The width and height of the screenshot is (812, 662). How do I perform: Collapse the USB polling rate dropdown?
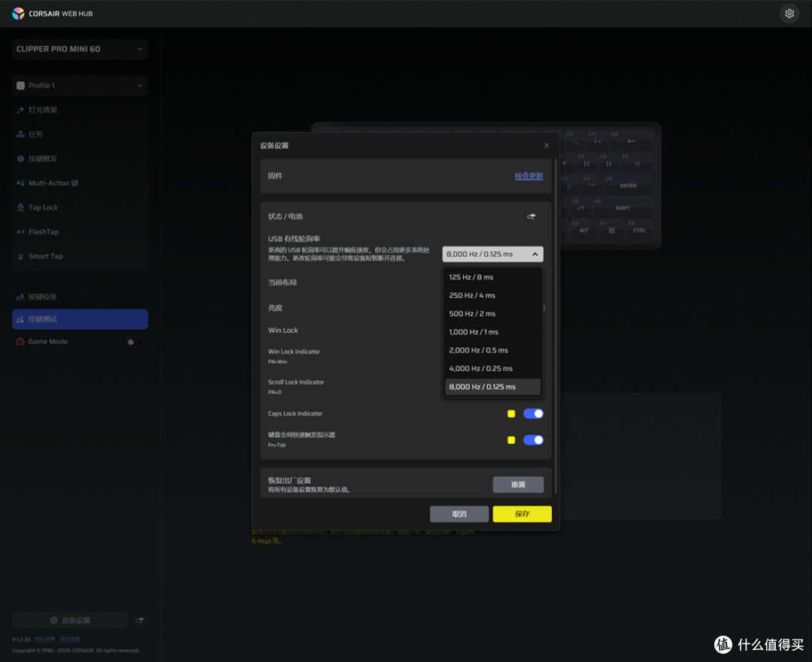coord(492,254)
